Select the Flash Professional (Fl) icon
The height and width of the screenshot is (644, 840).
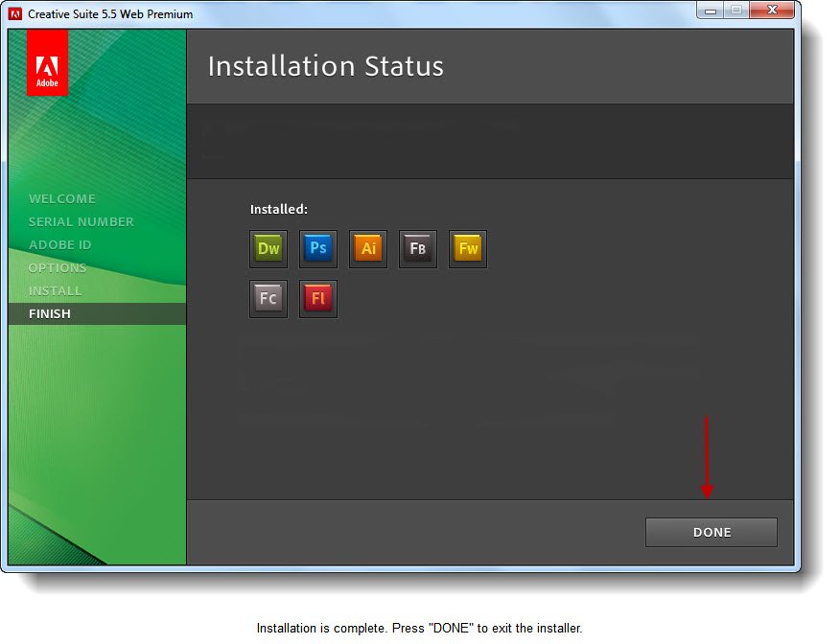(x=318, y=299)
